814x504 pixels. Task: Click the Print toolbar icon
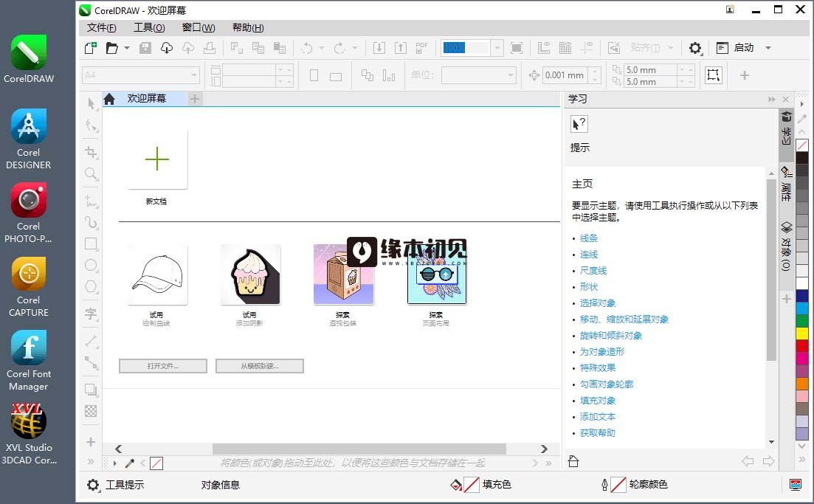[210, 48]
